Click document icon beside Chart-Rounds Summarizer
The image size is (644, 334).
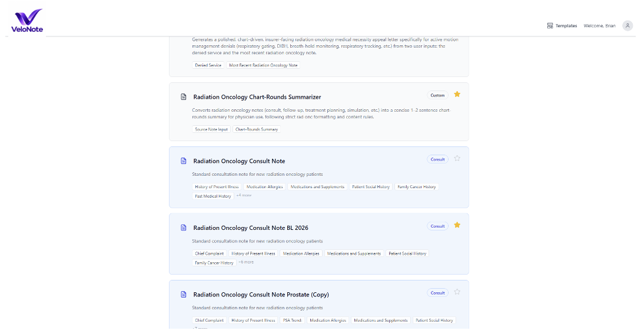184,97
